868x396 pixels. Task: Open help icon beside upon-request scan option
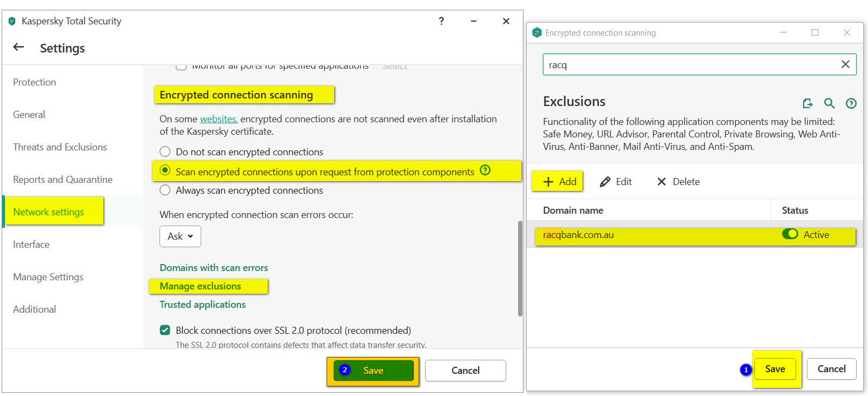(485, 170)
